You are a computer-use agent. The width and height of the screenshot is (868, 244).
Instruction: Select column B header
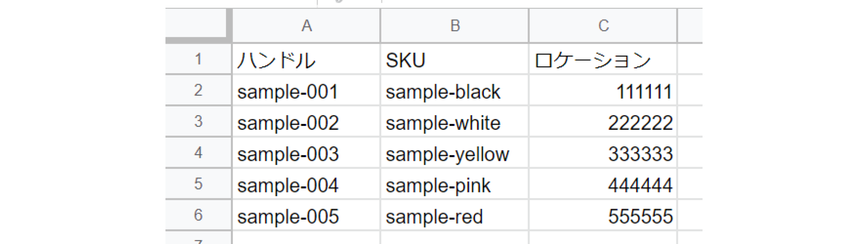[x=454, y=26]
